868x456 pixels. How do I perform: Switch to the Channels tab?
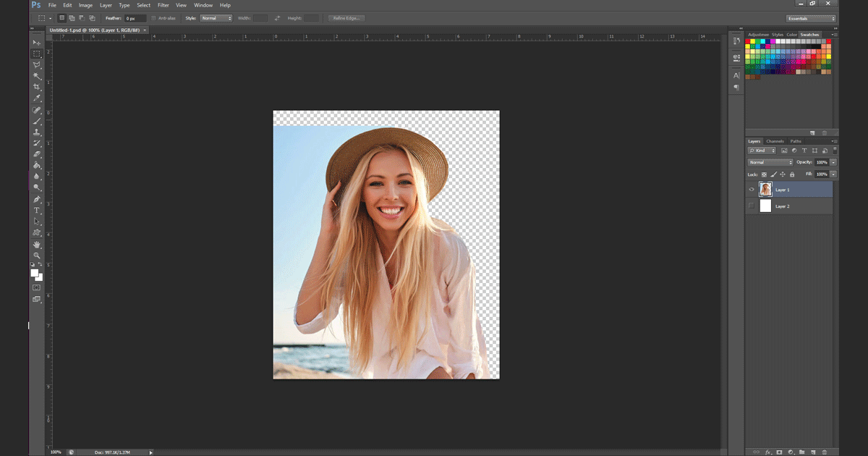point(775,141)
